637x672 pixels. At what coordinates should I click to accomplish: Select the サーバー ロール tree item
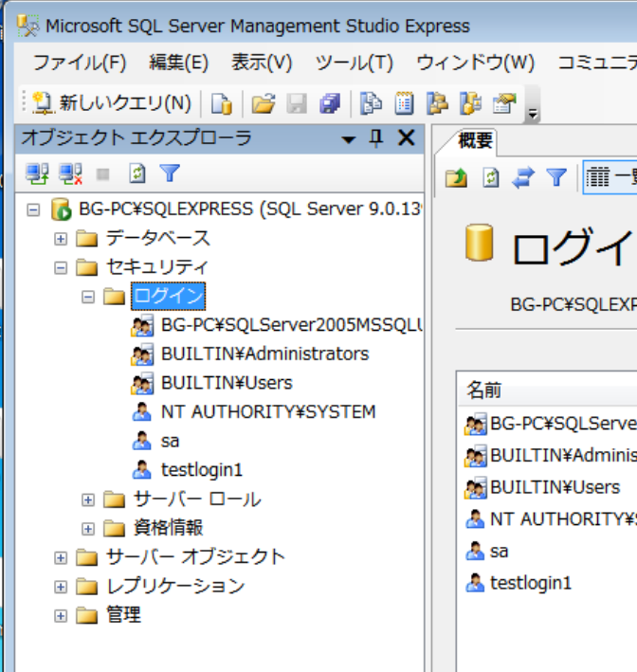(x=197, y=499)
